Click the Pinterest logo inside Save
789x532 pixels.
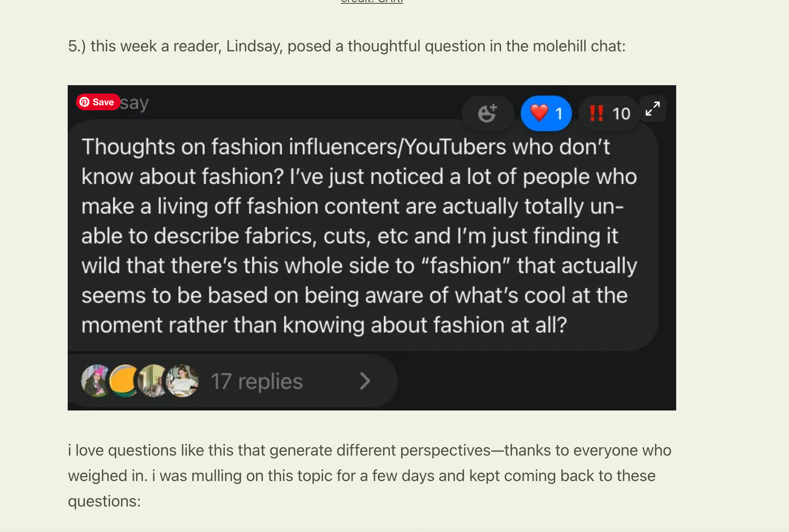(x=84, y=102)
